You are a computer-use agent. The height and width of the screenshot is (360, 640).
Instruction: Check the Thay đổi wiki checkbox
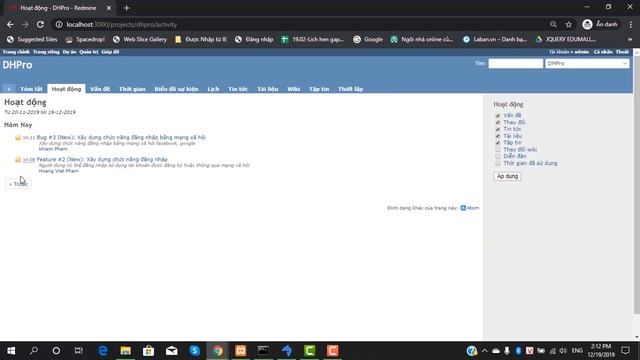pyautogui.click(x=498, y=149)
